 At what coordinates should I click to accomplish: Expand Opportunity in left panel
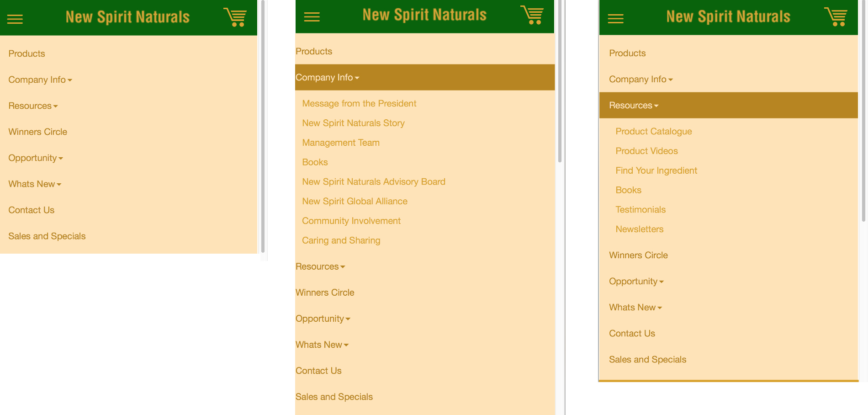click(x=36, y=158)
